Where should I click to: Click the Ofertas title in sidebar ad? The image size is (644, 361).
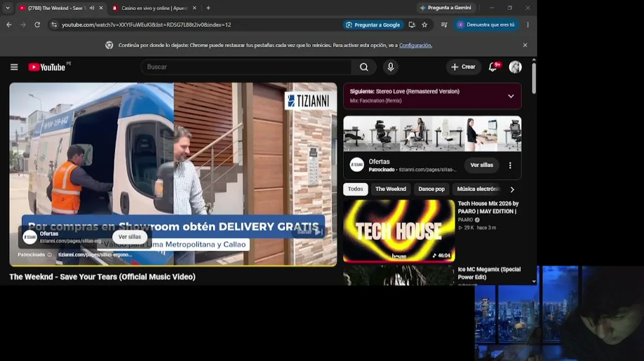pos(379,161)
